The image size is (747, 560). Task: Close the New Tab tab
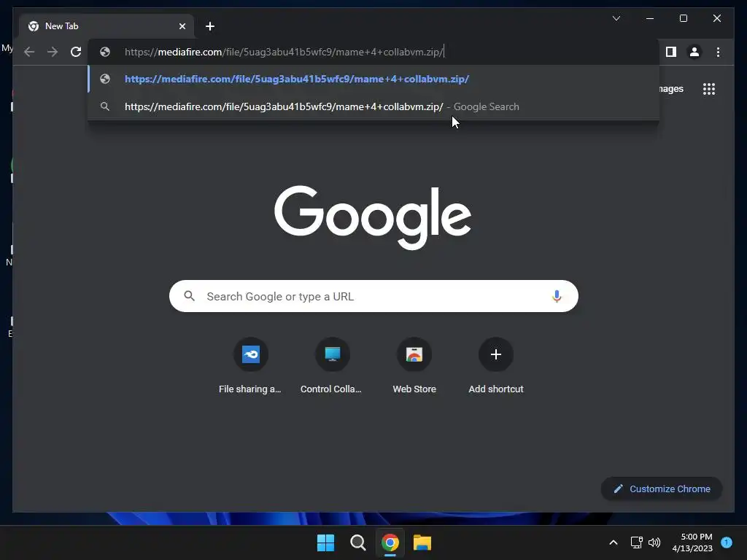point(182,26)
